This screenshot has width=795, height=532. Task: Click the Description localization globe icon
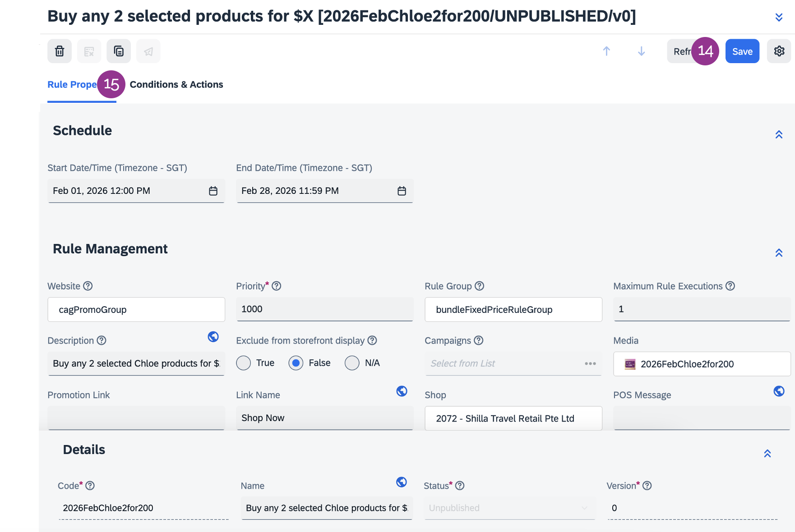coord(213,337)
